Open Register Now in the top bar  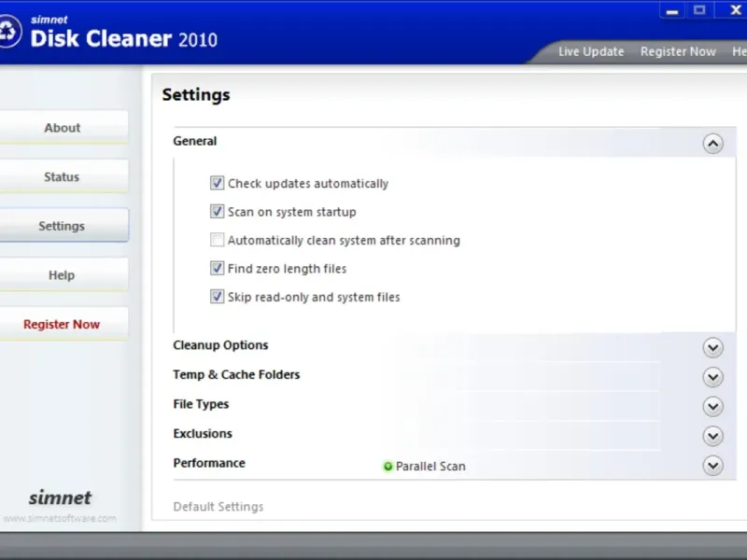coord(678,51)
